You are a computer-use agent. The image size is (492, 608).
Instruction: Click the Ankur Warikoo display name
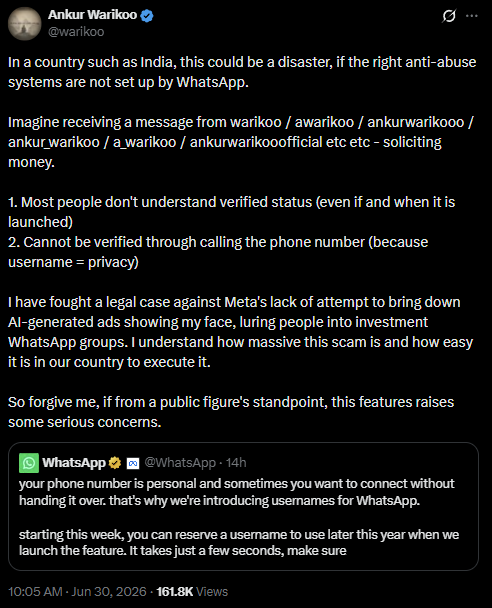tap(92, 15)
